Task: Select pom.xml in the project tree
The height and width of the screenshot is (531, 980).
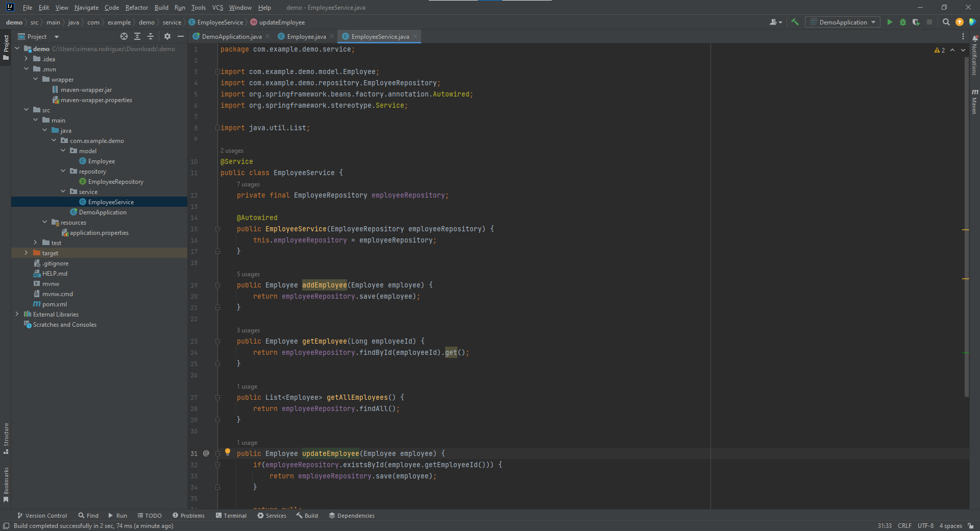Action: point(54,304)
